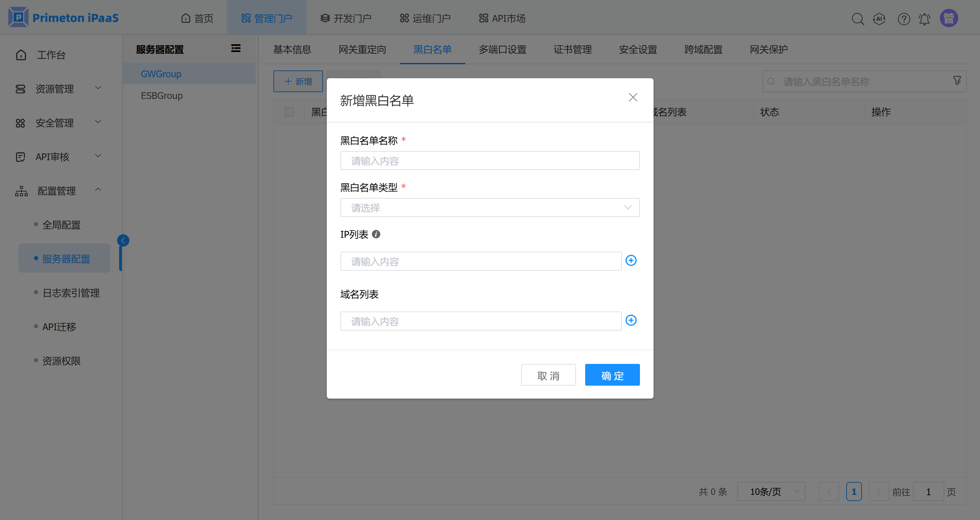Click the 取消 cancel button
Screen dimensions: 980x520
548,375
